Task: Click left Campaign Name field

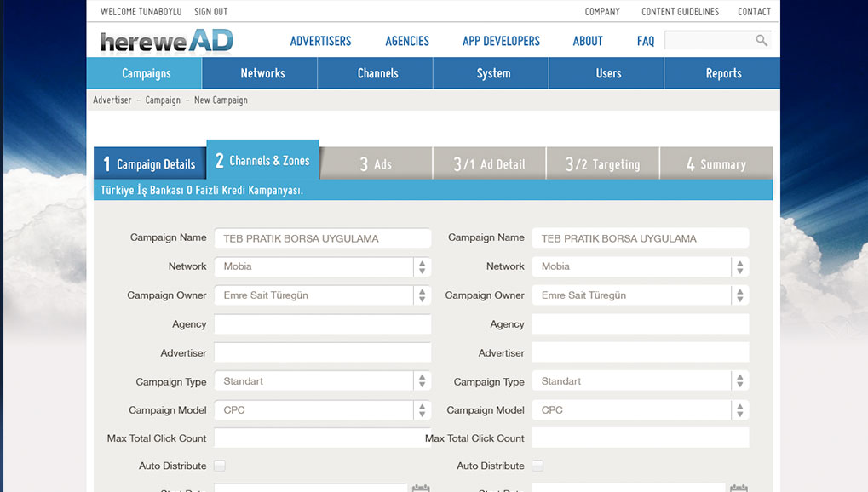Action: [323, 238]
